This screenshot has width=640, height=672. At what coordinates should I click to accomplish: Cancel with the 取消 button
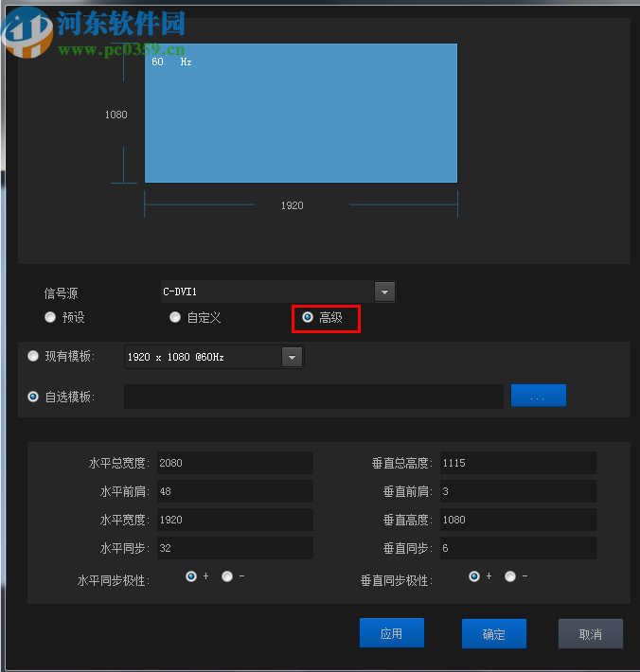pyautogui.click(x=590, y=633)
